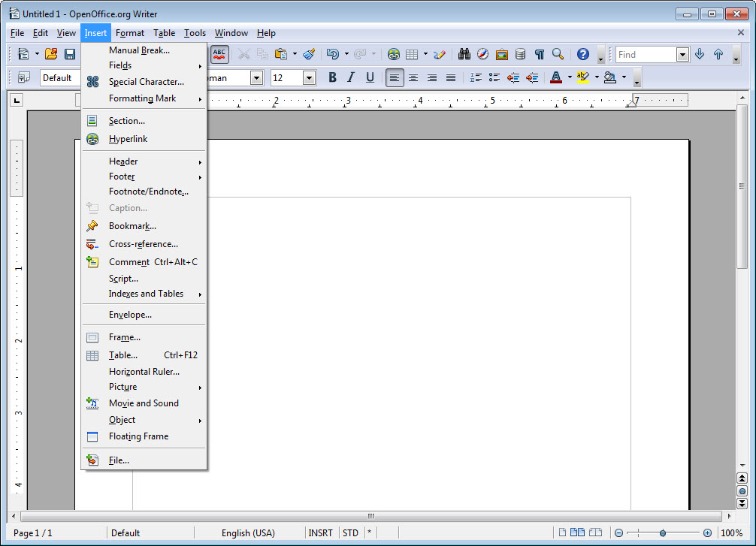Open Font Color dropdown arrow
Screen dimensions: 756x546
pyautogui.click(x=570, y=77)
